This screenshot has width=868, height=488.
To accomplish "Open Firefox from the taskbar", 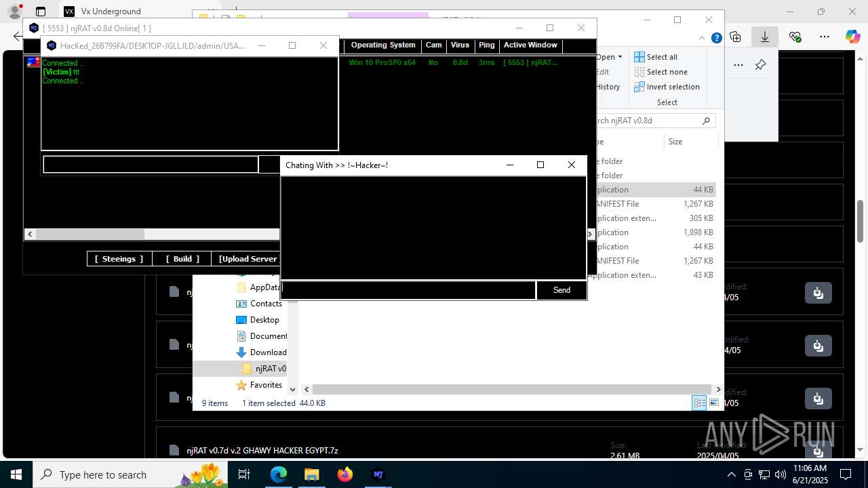I will click(345, 474).
